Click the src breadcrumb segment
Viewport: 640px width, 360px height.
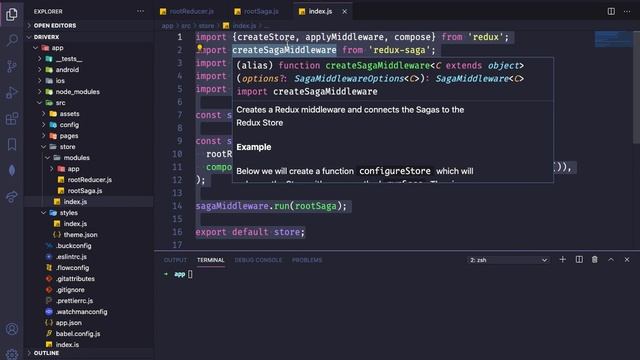186,26
